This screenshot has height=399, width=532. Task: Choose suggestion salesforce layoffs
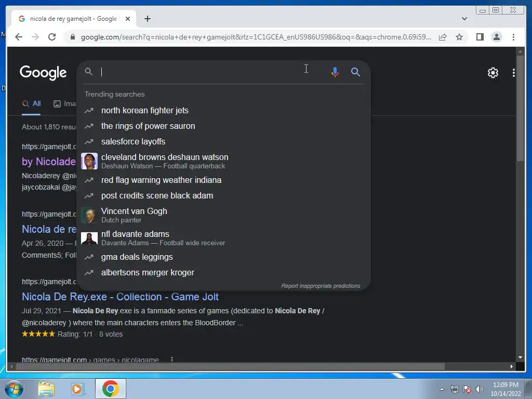(224, 141)
